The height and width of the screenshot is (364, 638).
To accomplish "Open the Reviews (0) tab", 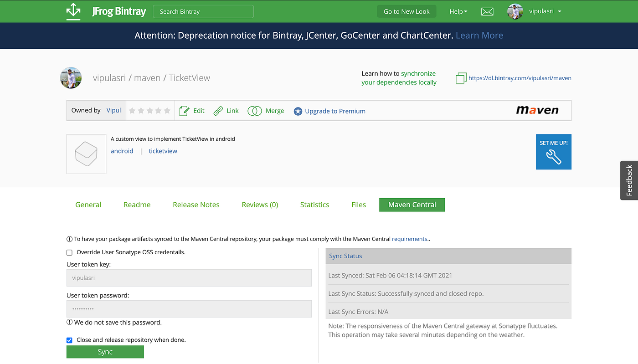I will coord(260,205).
